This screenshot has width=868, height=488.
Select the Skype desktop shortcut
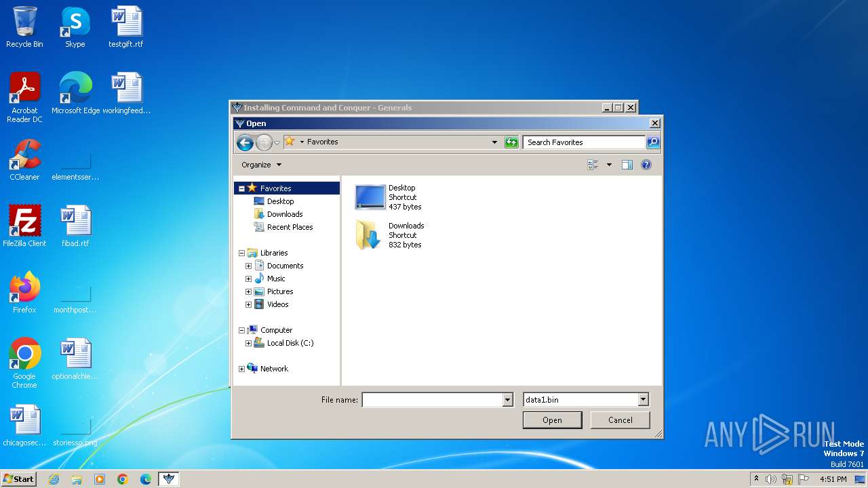coord(75,28)
